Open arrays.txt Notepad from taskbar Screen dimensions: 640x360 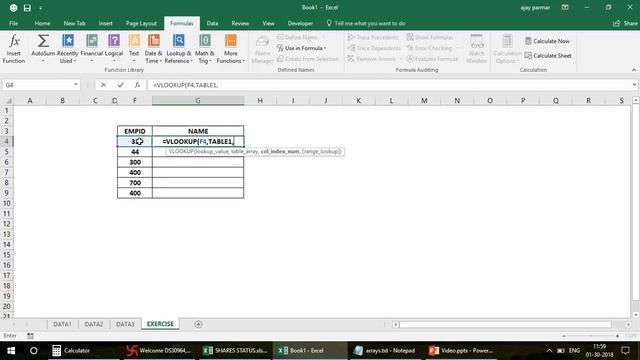(x=384, y=351)
